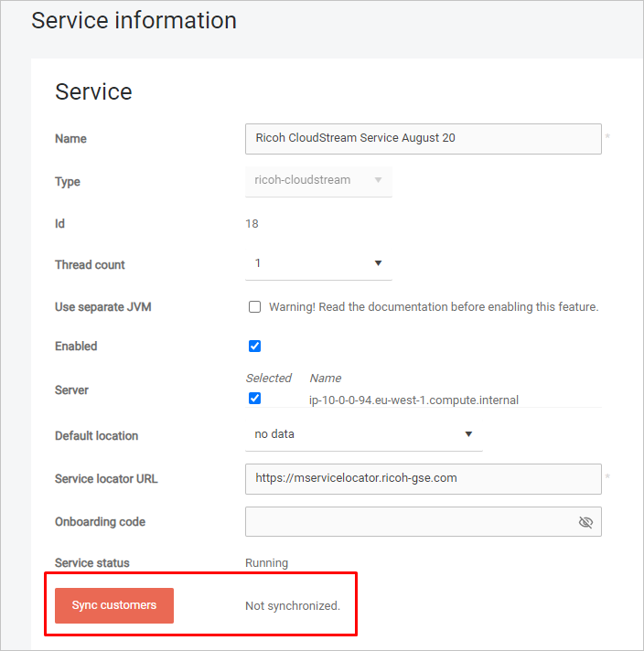644x651 pixels.
Task: Click the Selected column header
Action: pos(268,378)
